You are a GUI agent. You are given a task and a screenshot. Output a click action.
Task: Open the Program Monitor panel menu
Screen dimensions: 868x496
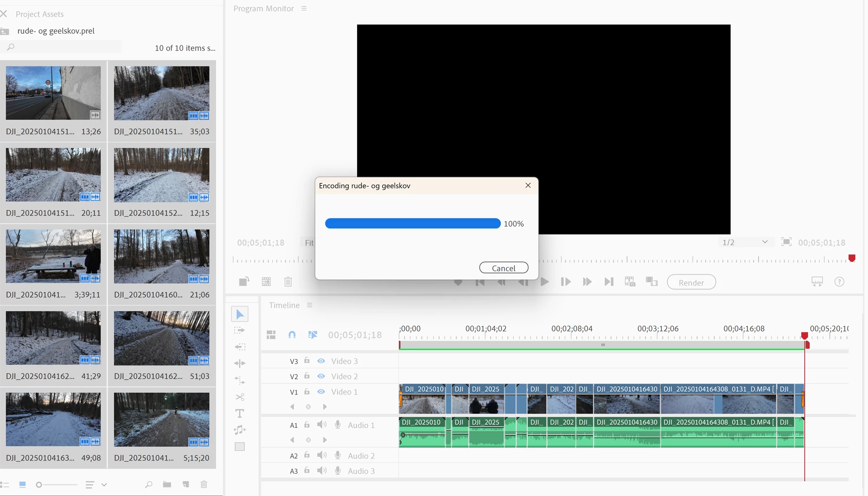[x=304, y=9]
